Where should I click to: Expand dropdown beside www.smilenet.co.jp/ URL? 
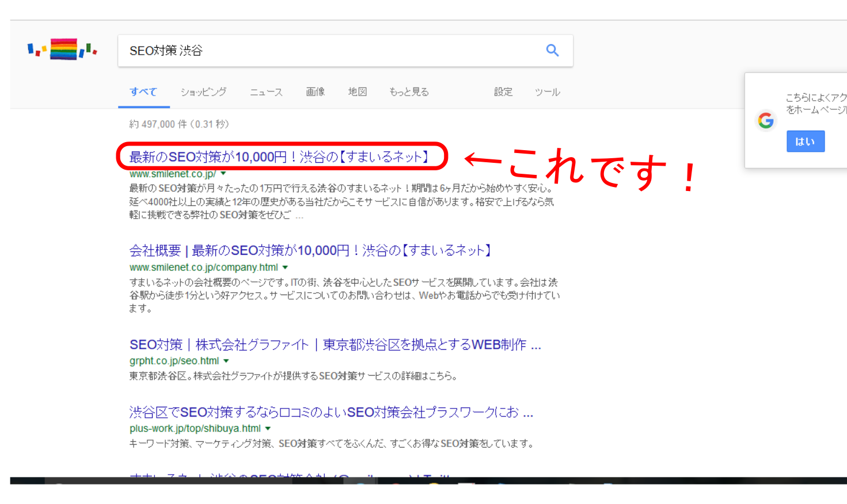pyautogui.click(x=223, y=174)
